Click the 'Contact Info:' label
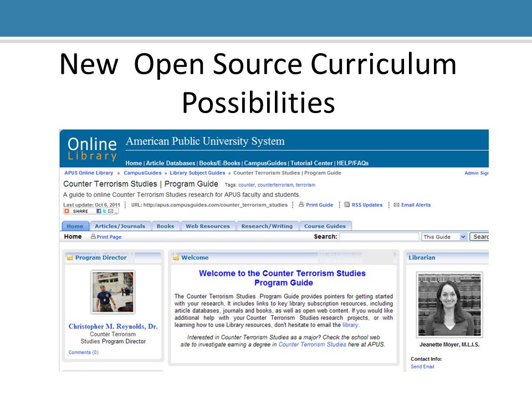 click(x=426, y=359)
